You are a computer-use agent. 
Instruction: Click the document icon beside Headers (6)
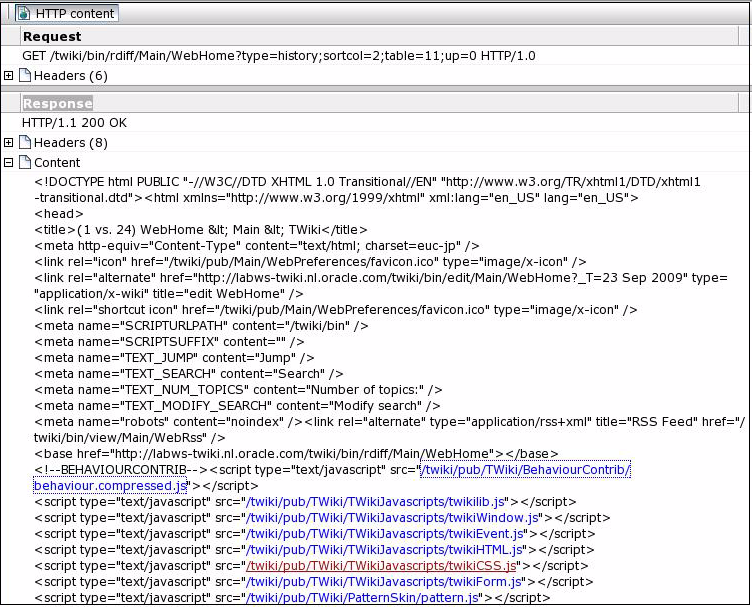point(24,75)
